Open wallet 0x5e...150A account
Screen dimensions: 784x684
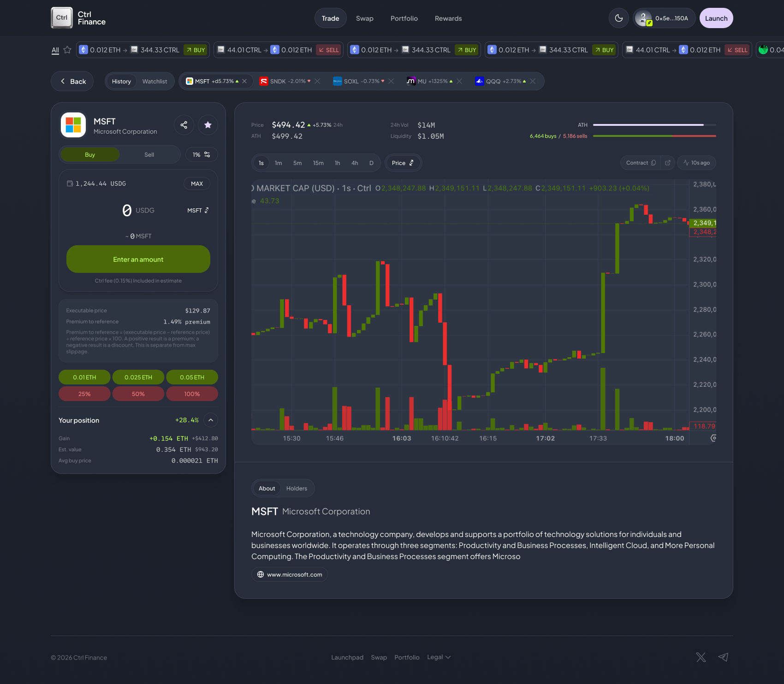pyautogui.click(x=664, y=18)
